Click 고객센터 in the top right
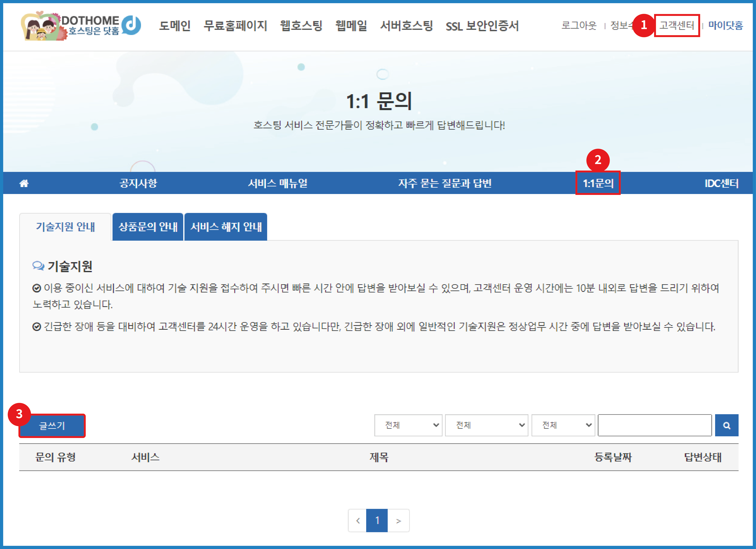Image resolution: width=756 pixels, height=549 pixels. 677,25
